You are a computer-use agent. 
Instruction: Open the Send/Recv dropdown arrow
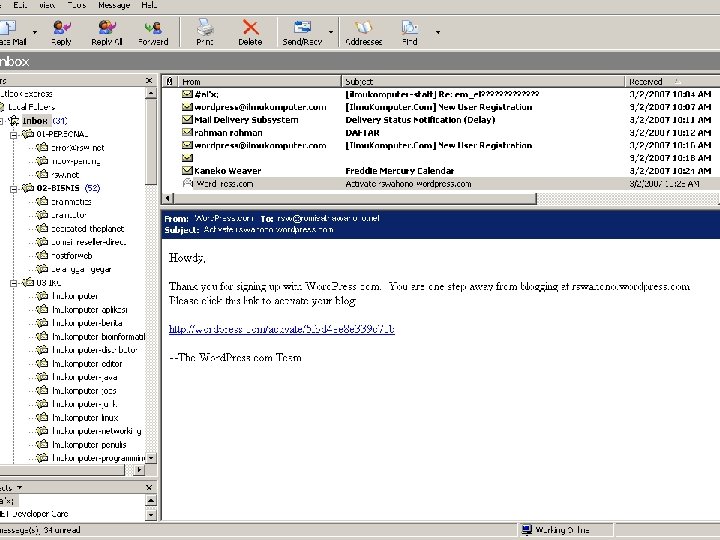coord(329,32)
